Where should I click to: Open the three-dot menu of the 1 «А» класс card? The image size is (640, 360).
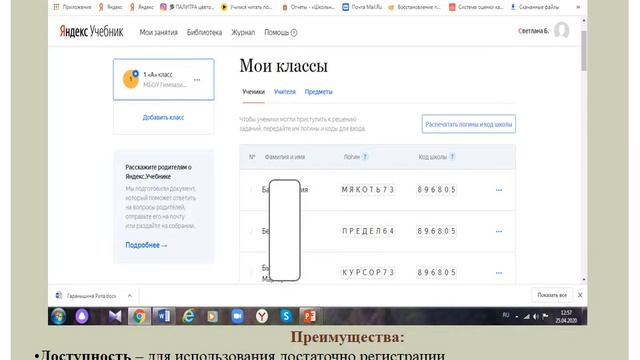[x=197, y=80]
